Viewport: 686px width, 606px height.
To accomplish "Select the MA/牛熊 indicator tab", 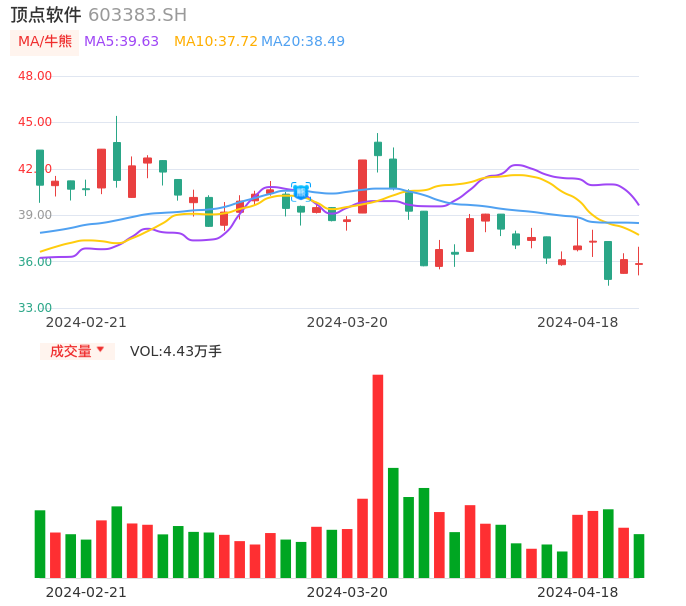I will coord(45,42).
